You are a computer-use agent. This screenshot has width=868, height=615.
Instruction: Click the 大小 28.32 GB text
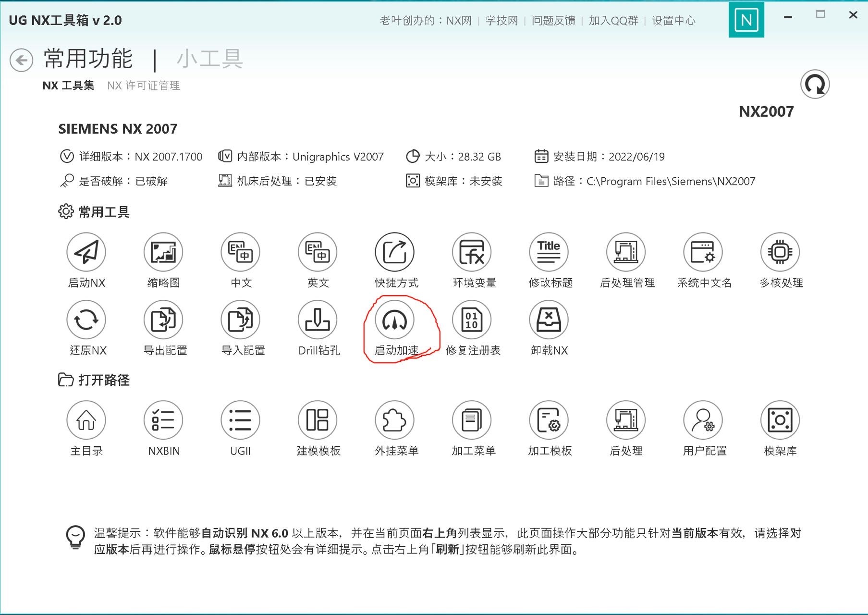[x=463, y=157]
